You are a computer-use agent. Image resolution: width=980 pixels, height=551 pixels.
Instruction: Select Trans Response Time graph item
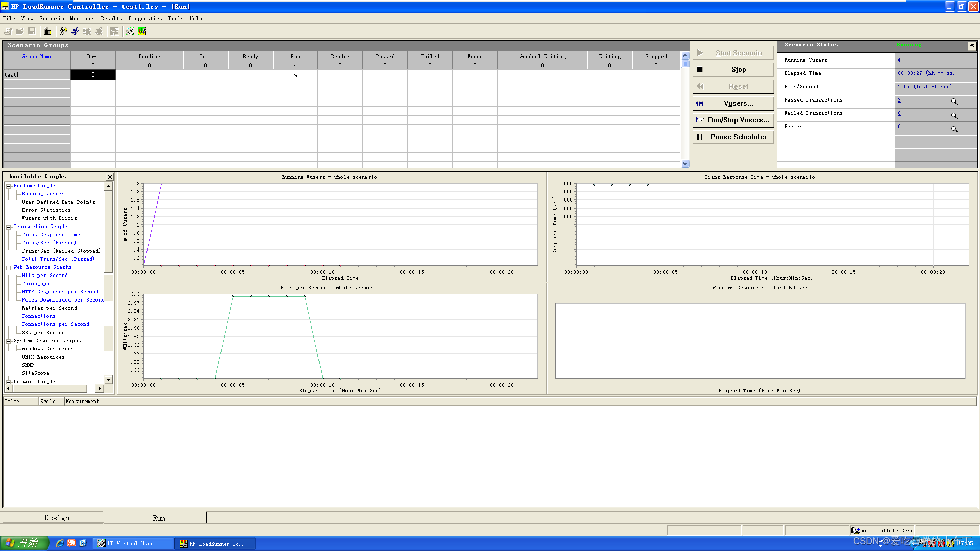coord(51,235)
